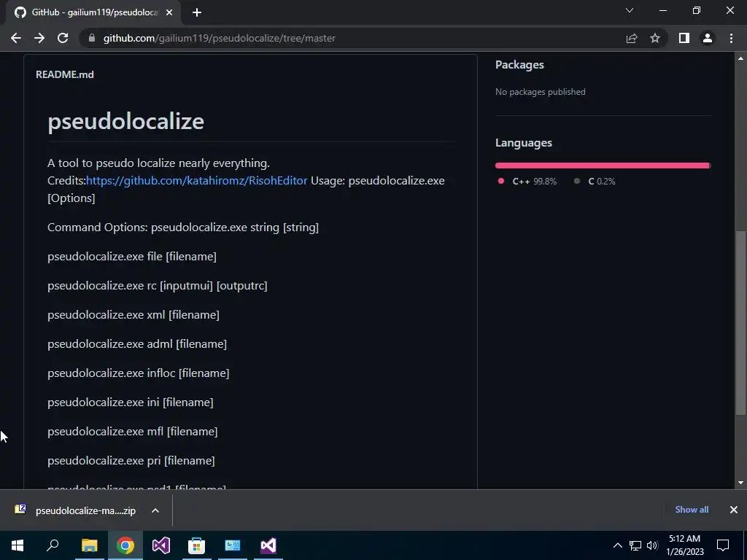Screen dimensions: 747x560
Task: Open taskbar clock and calendar
Action: pyautogui.click(x=684, y=545)
